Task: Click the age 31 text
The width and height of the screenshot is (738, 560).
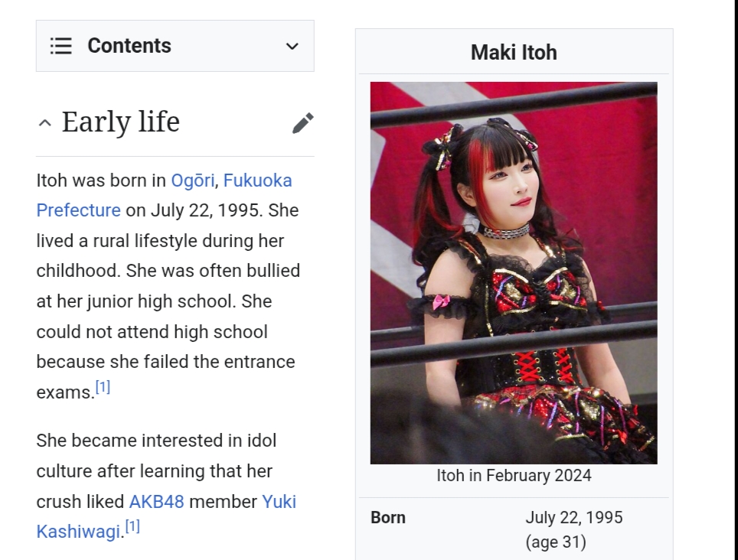Action: pos(556,542)
